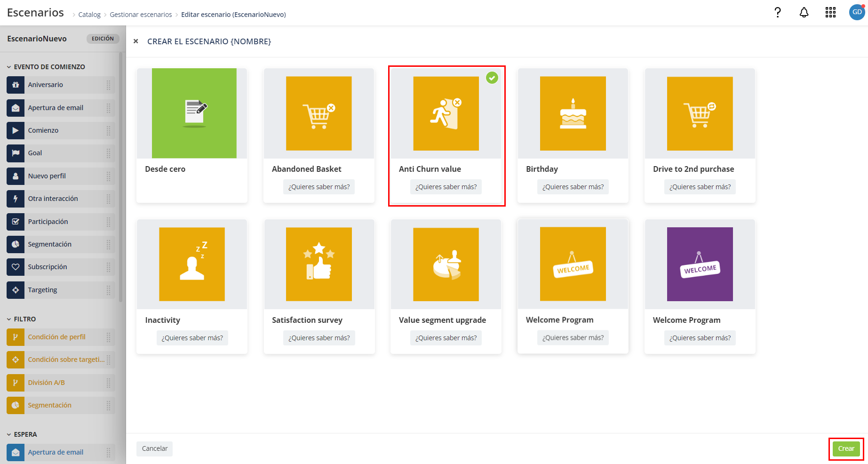Click the Comienzo play icon

(x=16, y=130)
